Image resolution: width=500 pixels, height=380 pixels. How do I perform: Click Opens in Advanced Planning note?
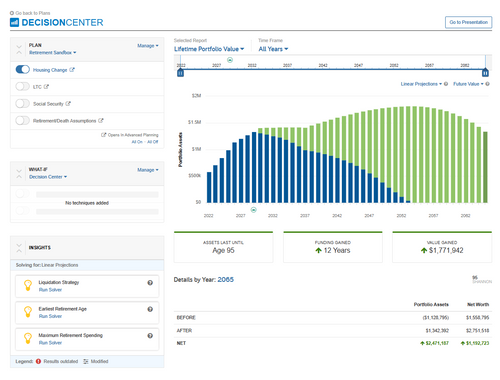130,135
